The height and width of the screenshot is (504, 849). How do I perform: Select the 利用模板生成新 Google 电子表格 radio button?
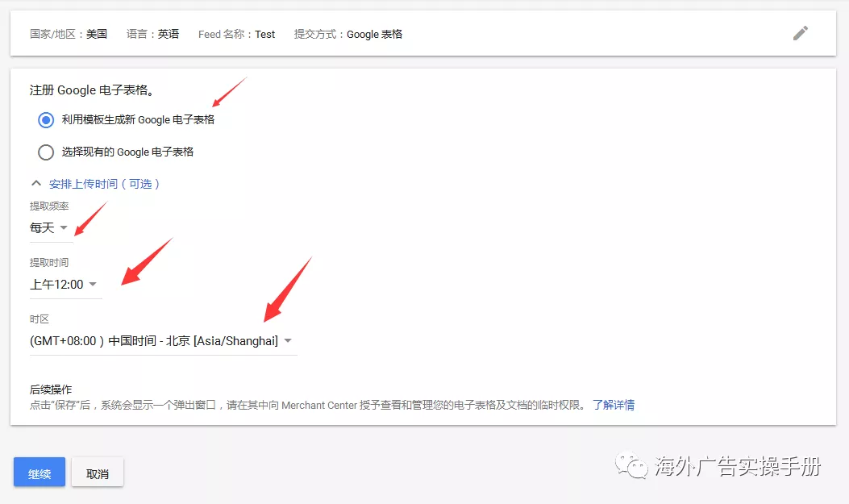pos(46,120)
